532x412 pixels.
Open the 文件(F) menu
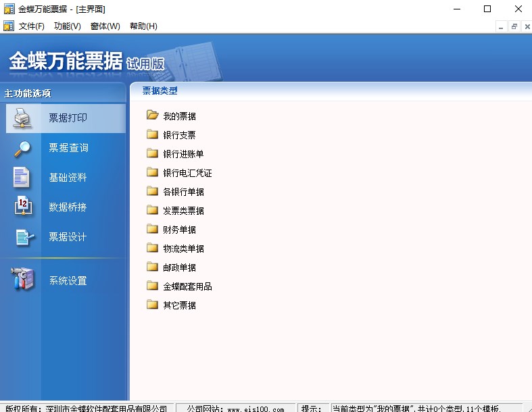click(31, 26)
